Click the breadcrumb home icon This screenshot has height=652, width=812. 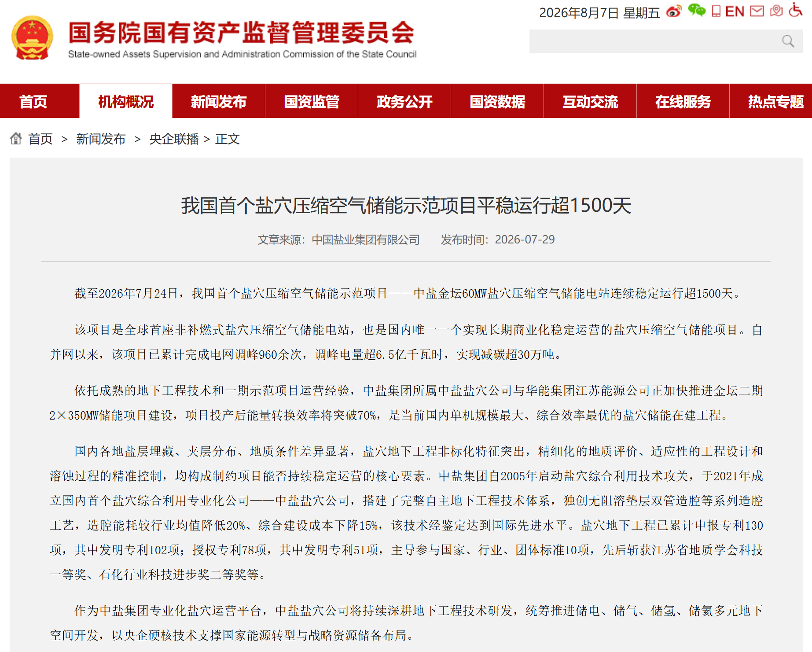pos(16,139)
